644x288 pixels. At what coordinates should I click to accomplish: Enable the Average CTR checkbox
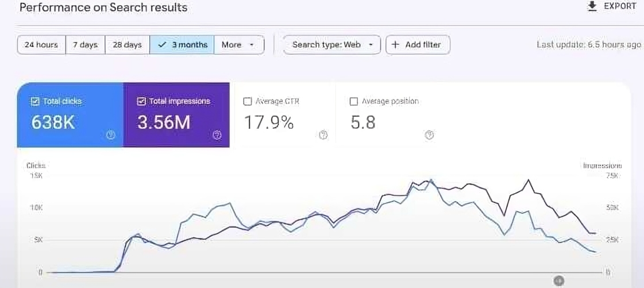tap(248, 102)
